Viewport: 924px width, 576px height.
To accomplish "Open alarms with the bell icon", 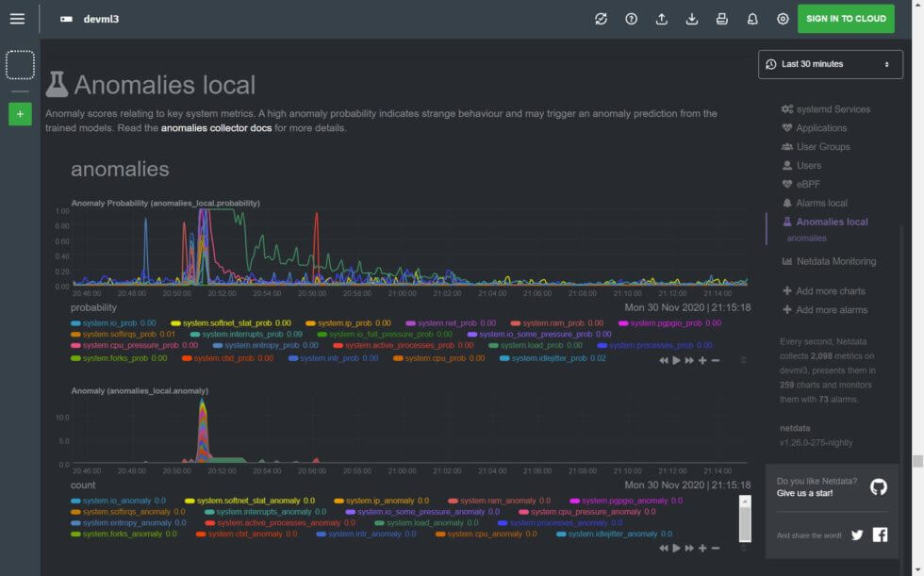I will (752, 19).
